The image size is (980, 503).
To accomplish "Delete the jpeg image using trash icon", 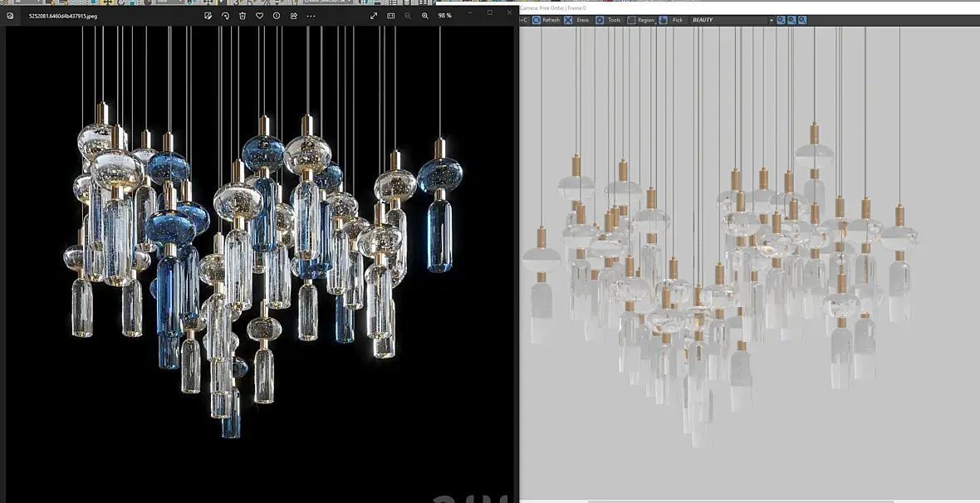I will tap(243, 16).
